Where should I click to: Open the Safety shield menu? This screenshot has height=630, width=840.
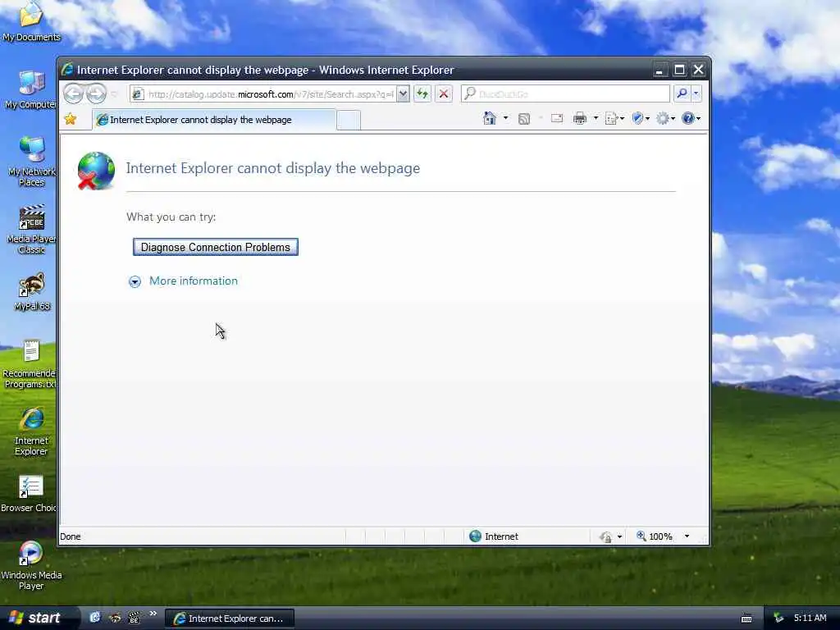[x=640, y=118]
